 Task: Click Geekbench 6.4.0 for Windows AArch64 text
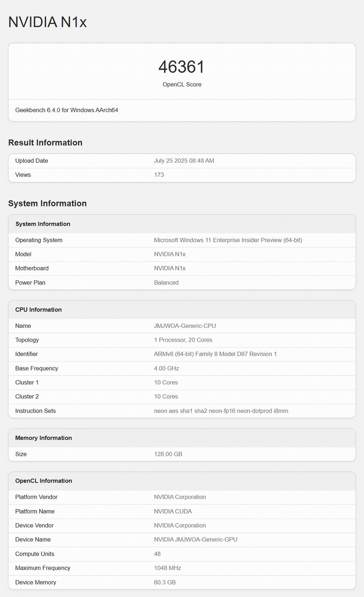click(x=67, y=110)
